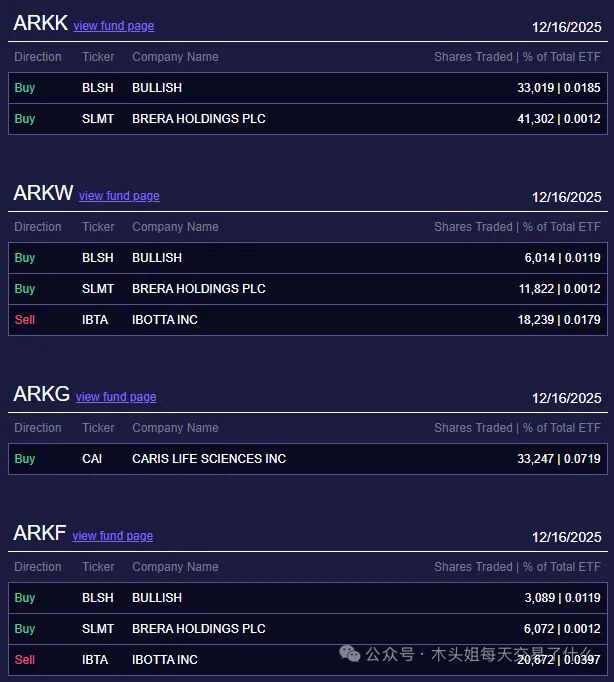Open ARKF view fund page link
The width and height of the screenshot is (614, 682).
tap(112, 536)
